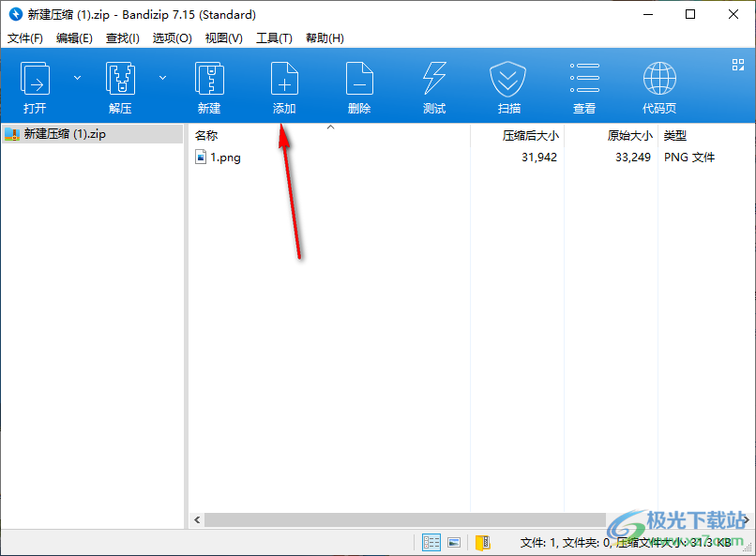The width and height of the screenshot is (756, 556).
Task: Click the horizontal scrollbar left arrow
Action: coord(197,519)
